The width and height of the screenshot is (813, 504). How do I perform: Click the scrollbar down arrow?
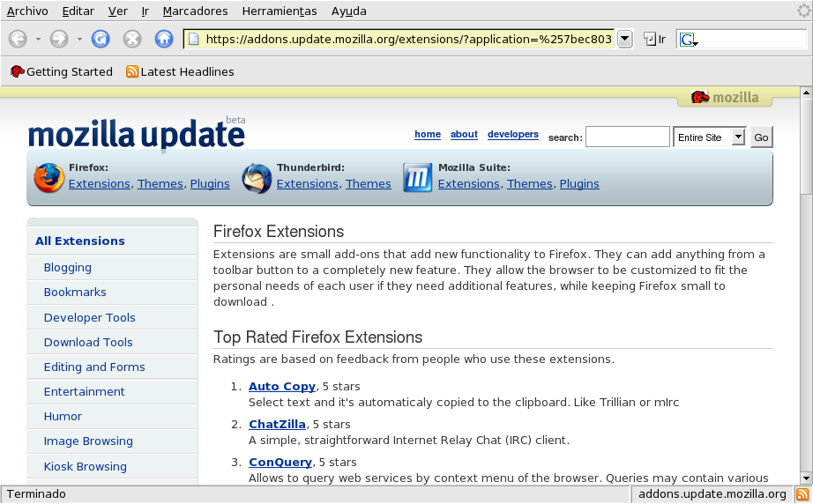(806, 478)
